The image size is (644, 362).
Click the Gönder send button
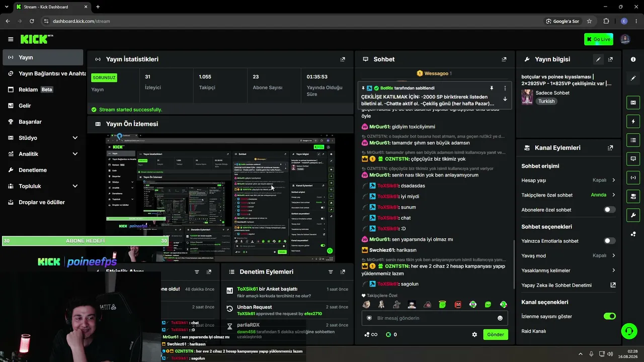pyautogui.click(x=496, y=334)
